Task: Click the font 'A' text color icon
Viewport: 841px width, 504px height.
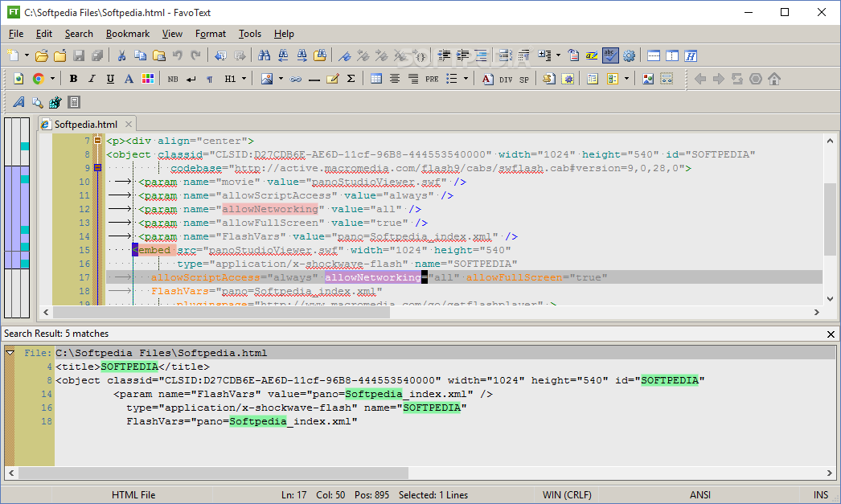Action: pyautogui.click(x=129, y=79)
